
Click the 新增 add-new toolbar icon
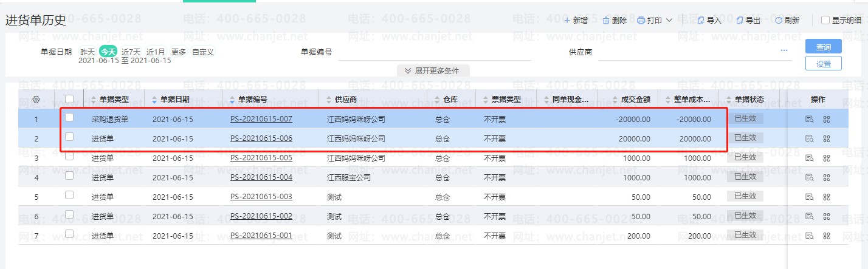coord(567,21)
